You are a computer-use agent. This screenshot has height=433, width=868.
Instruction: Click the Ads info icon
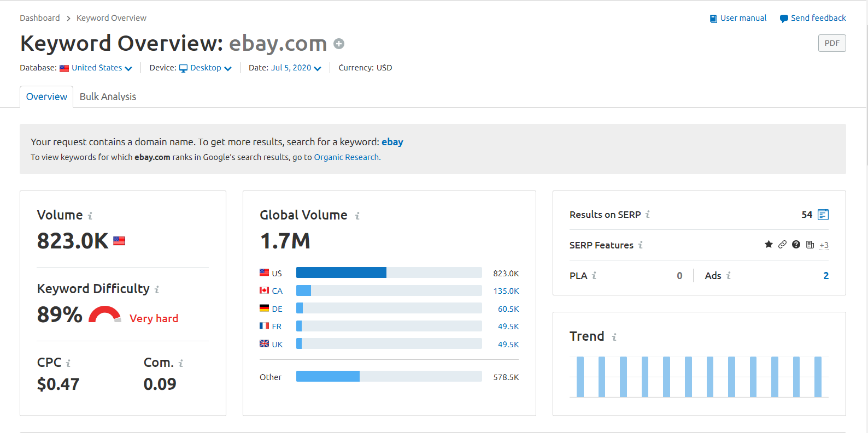(729, 276)
